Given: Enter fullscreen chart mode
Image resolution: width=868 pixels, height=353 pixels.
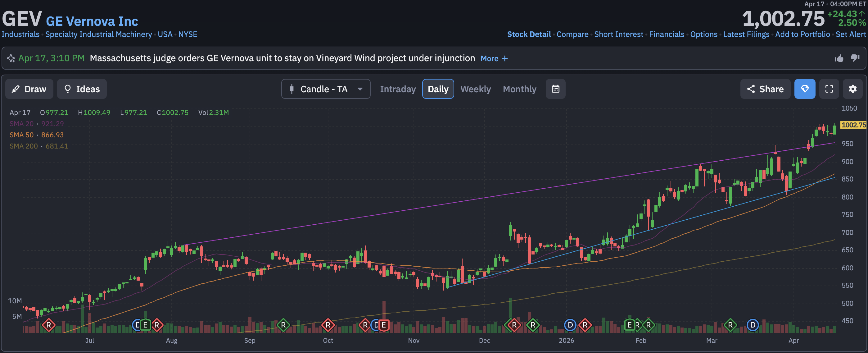Looking at the screenshot, I should pyautogui.click(x=829, y=89).
